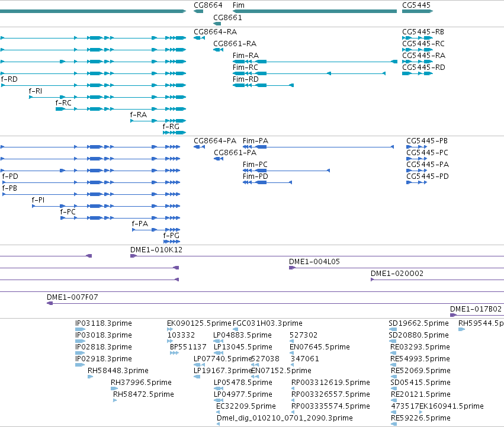
Task: Click the LP04883.5prime EST label
Action: click(x=242, y=335)
